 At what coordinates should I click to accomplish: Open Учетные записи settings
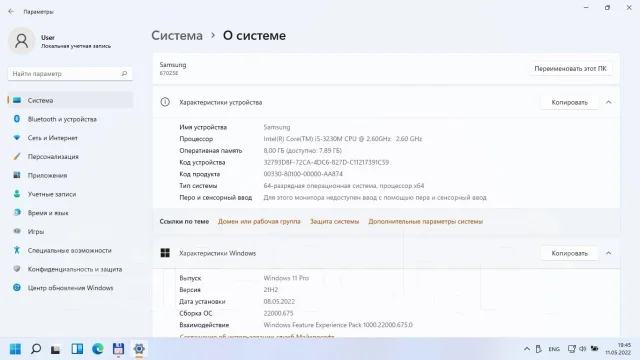click(70, 194)
